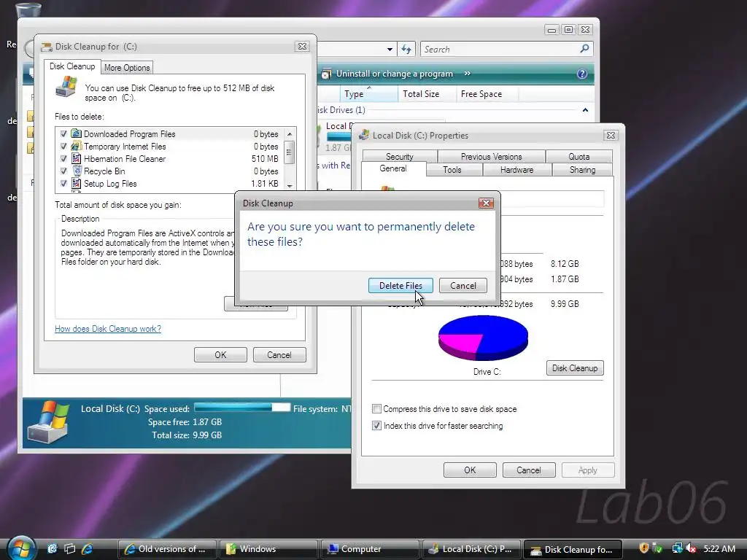Select the Setup Log Files icon
The image size is (747, 560).
tap(76, 183)
